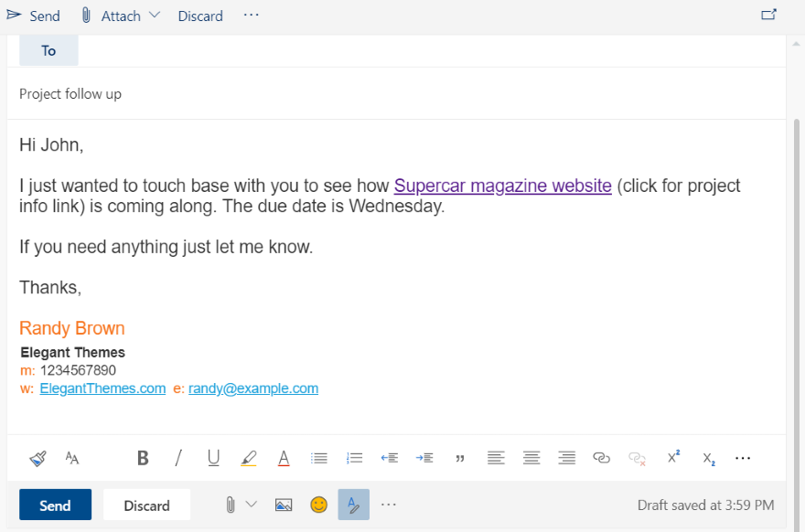Click the scroll up arrow
The width and height of the screenshot is (805, 532).
point(796,45)
